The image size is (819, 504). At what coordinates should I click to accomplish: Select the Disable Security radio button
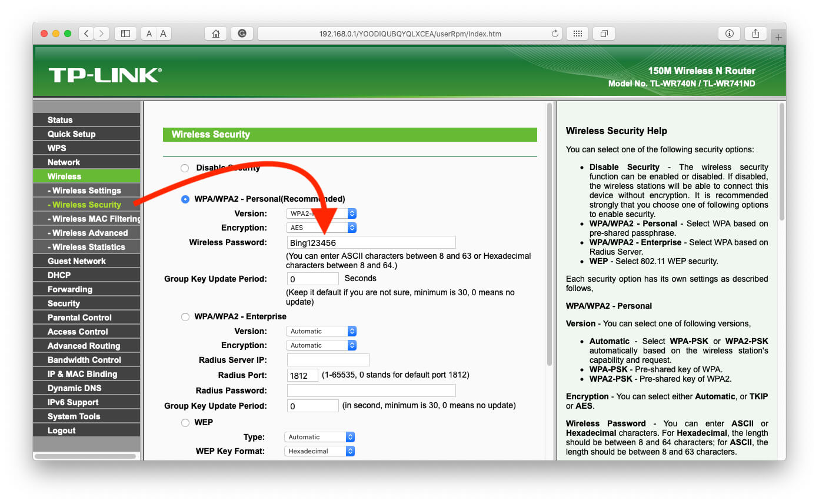[185, 168]
